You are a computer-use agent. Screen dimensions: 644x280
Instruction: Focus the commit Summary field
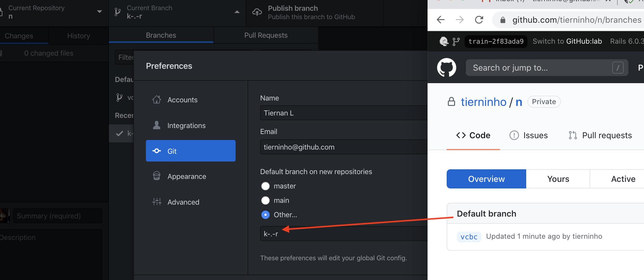[58, 216]
